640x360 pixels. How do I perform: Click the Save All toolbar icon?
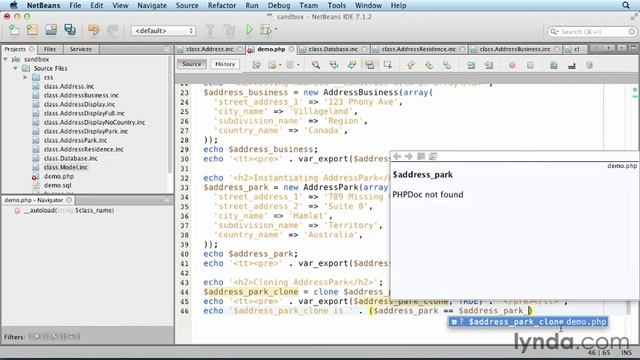click(70, 30)
